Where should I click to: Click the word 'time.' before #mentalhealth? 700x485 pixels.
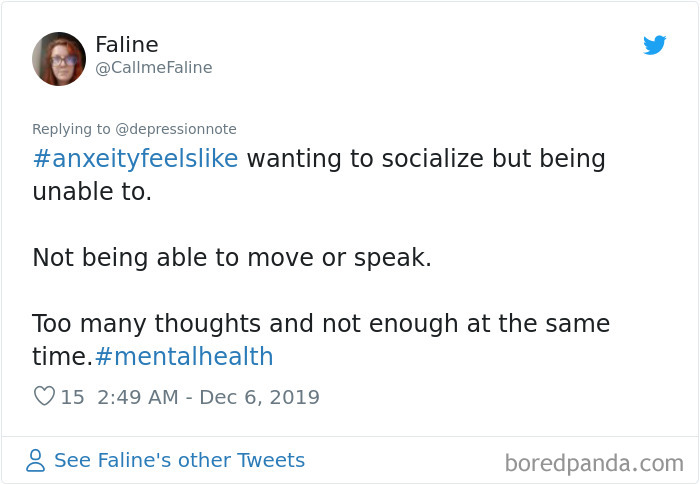coord(62,357)
